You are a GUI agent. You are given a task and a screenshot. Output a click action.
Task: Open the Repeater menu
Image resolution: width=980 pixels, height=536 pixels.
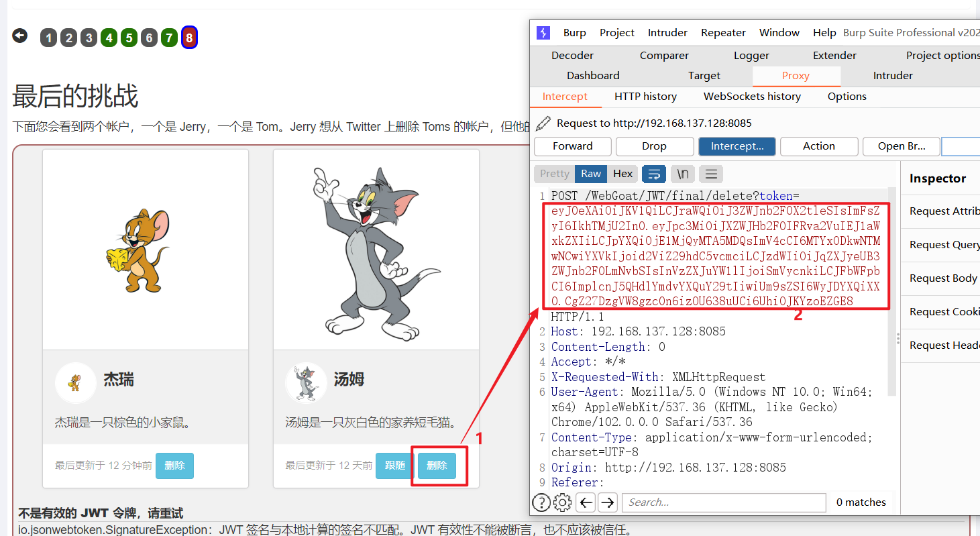pos(723,33)
